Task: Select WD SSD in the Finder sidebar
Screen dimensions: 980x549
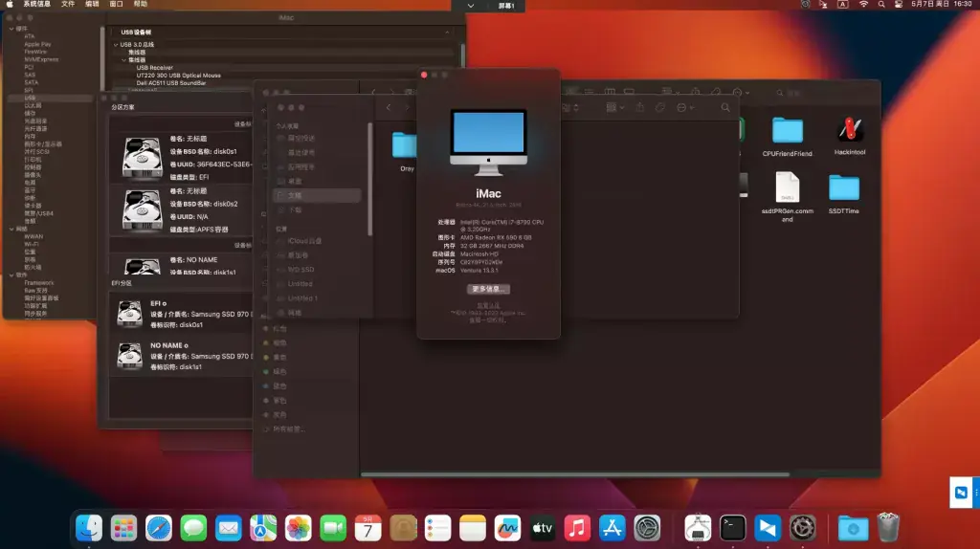Action: [301, 269]
